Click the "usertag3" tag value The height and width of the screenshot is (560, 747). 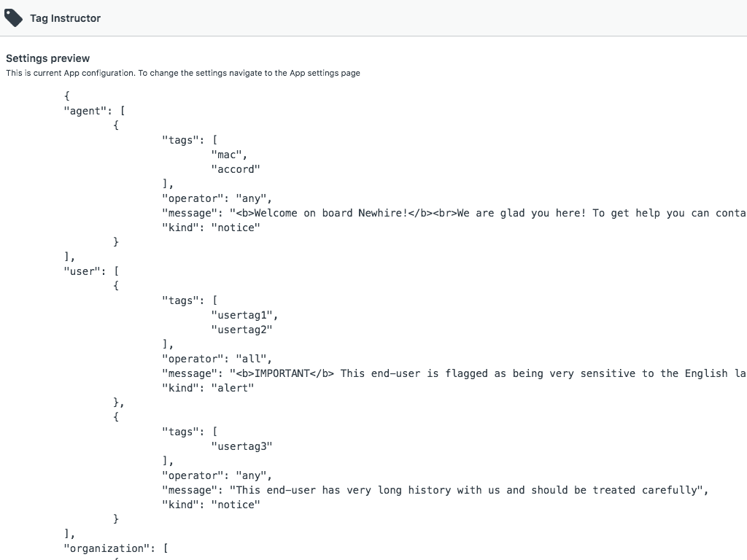tap(241, 446)
